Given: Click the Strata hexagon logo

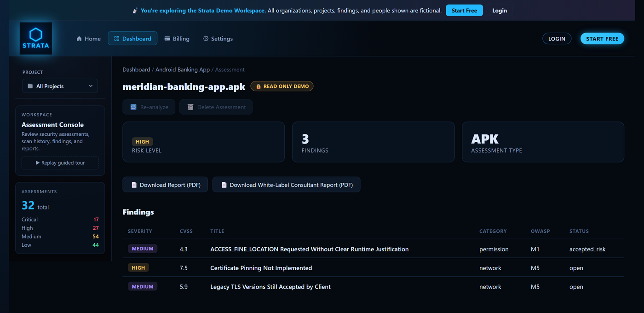Looking at the screenshot, I should click(x=36, y=38).
